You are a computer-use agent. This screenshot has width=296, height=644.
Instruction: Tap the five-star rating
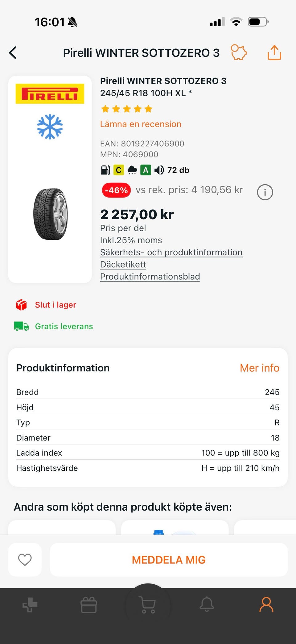(127, 109)
